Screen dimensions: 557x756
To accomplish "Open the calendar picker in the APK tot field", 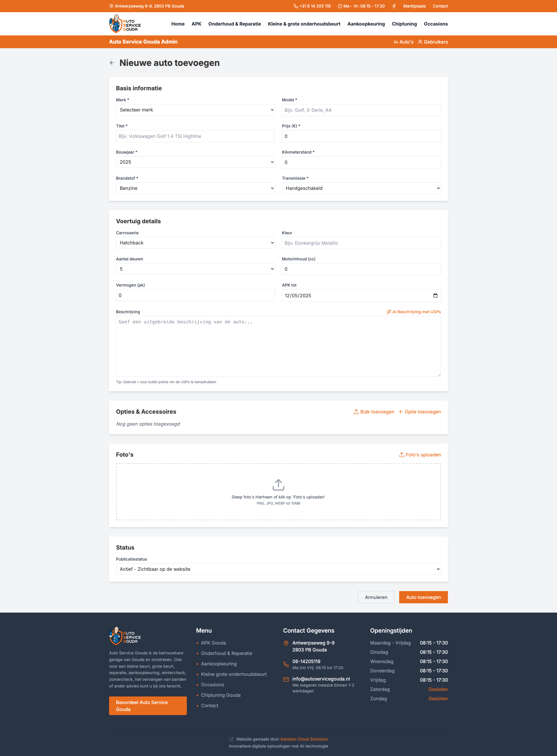I will 435,296.
